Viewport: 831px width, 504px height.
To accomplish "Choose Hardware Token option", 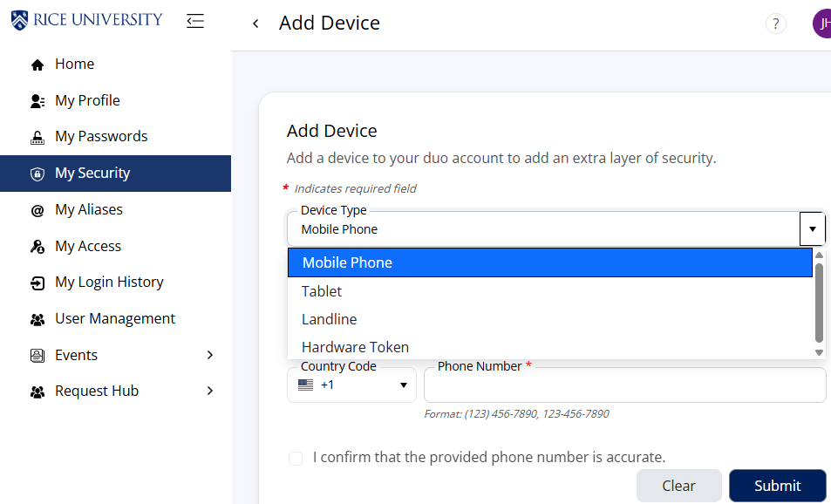I will (x=355, y=347).
